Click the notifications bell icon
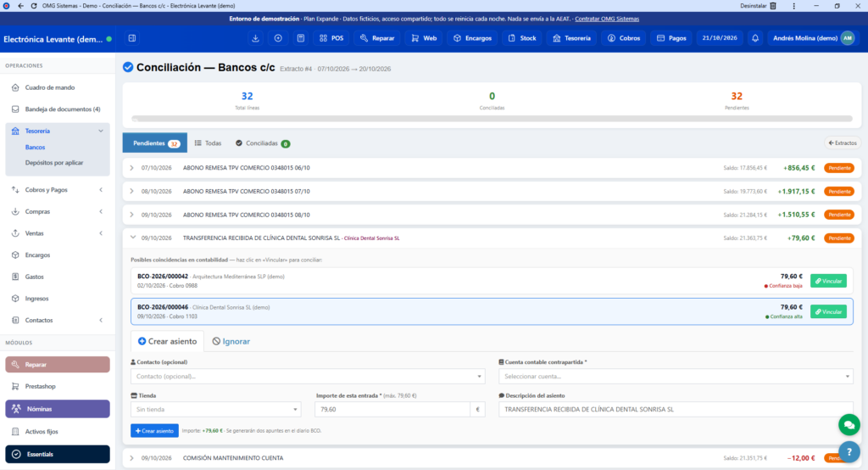Image resolution: width=868 pixels, height=470 pixels. [x=755, y=38]
